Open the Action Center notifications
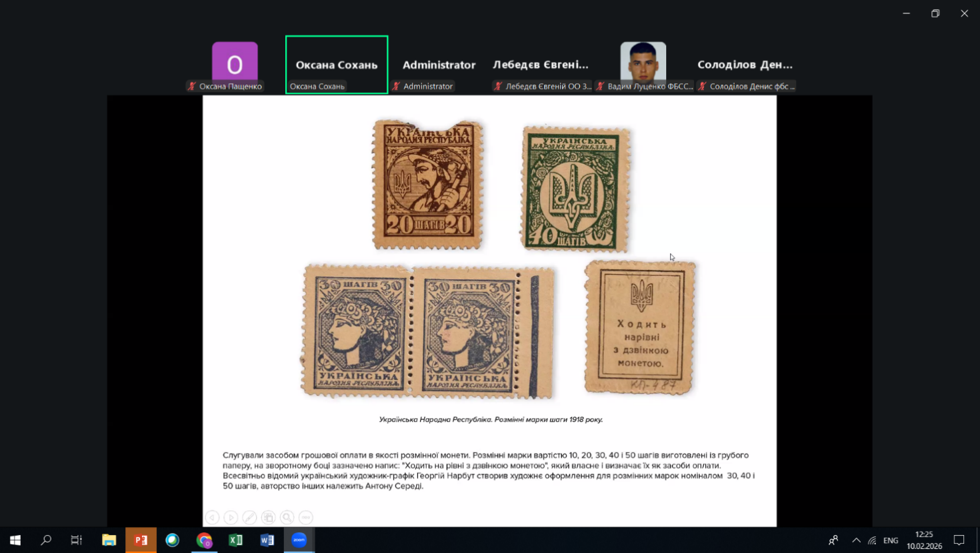The width and height of the screenshot is (980, 553). pos(959,540)
